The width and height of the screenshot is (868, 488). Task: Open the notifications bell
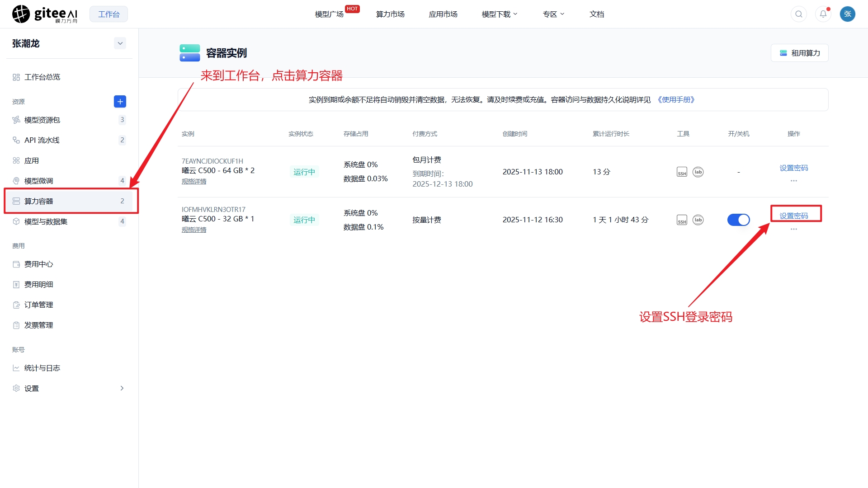[823, 14]
